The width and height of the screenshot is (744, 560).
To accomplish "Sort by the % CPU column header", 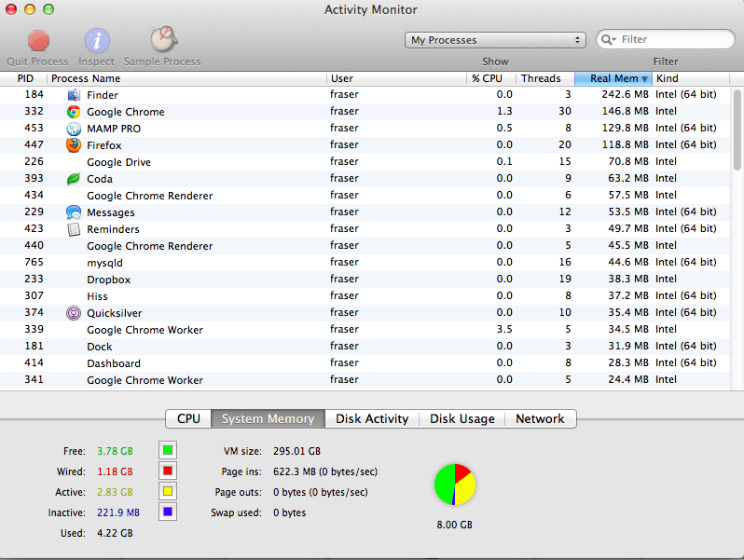I will pos(491,78).
